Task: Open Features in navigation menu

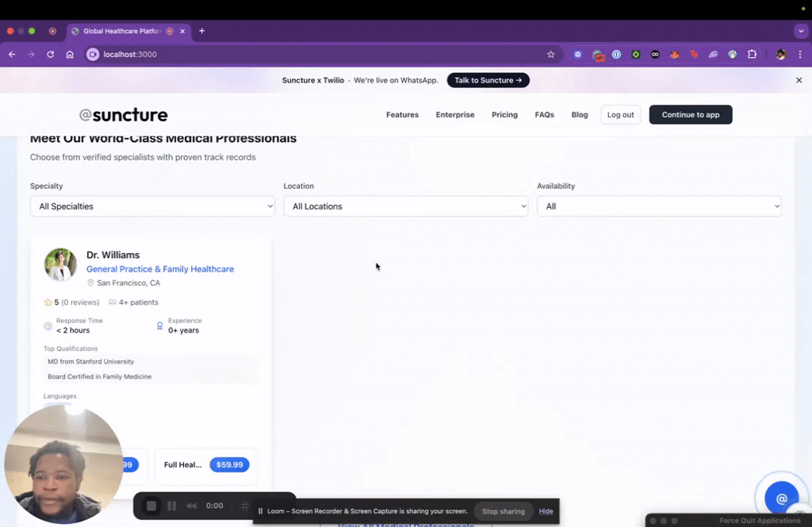Action: [402, 115]
